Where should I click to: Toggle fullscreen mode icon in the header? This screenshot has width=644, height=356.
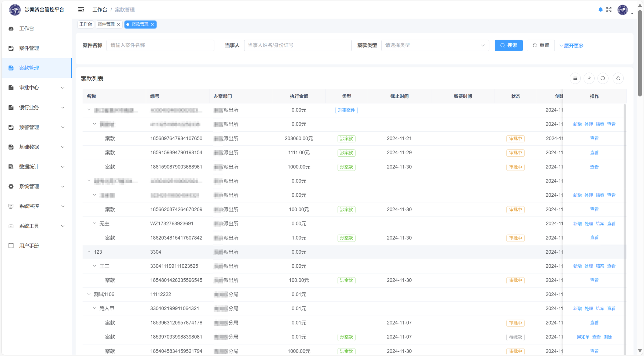coord(609,10)
